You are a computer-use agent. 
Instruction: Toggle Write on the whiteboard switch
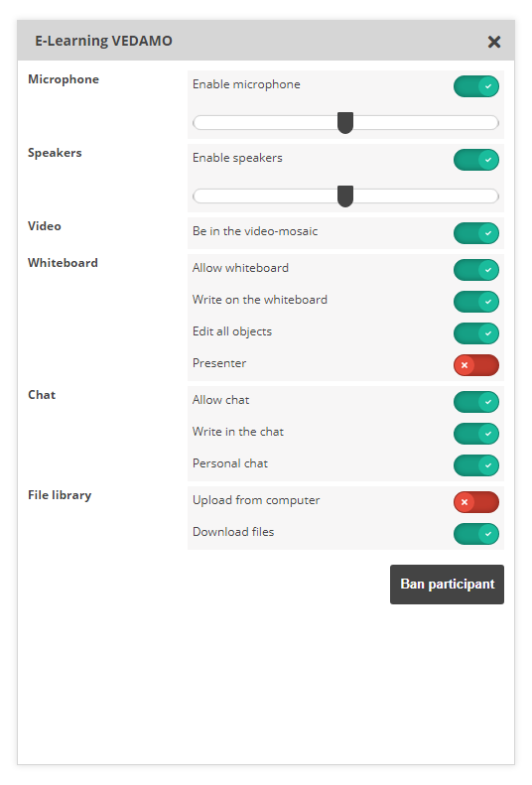pos(476,302)
